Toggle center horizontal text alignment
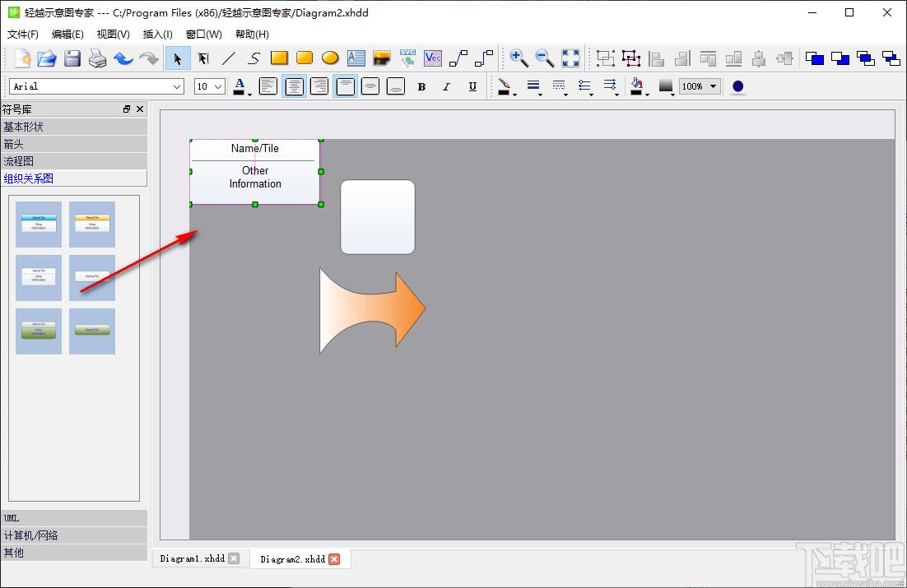The image size is (907, 588). 294,86
